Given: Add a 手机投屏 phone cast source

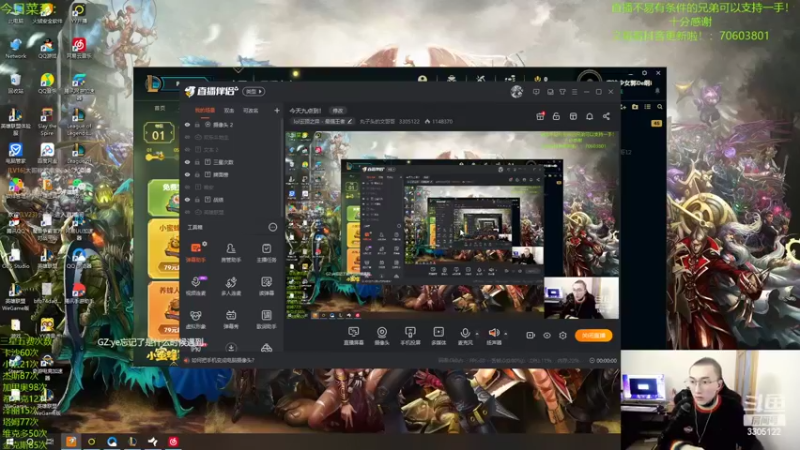Looking at the screenshot, I should coord(410,336).
